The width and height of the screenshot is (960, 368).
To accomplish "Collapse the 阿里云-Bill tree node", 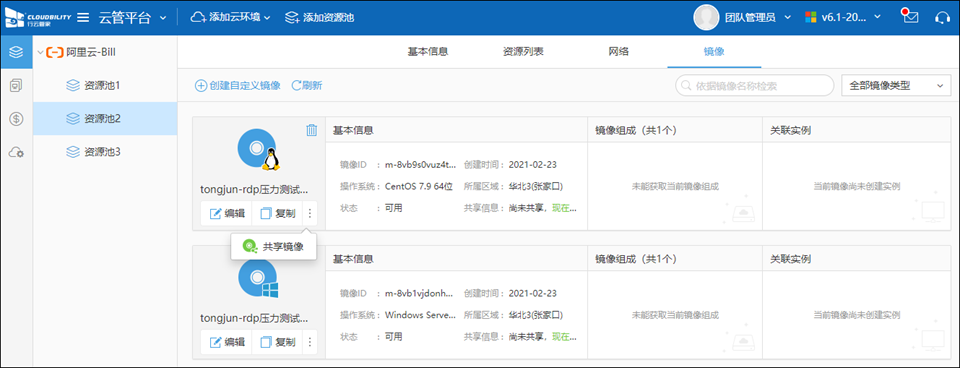I will [x=40, y=53].
